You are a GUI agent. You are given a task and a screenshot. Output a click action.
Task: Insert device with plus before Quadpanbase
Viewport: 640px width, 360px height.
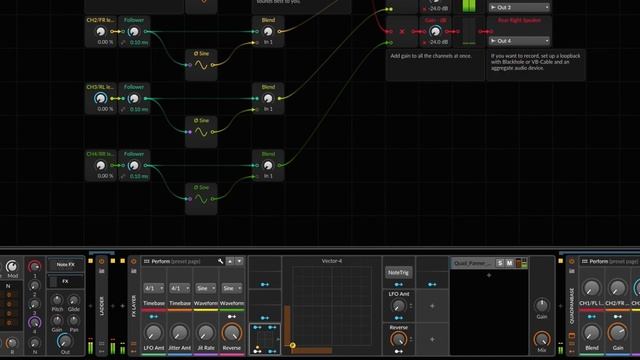click(x=560, y=306)
